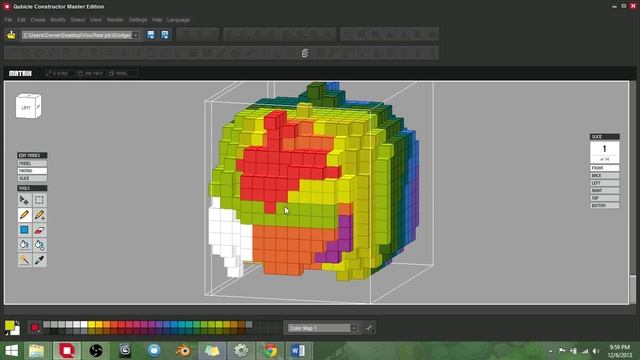Screen dimensions: 640x360
Task: Select the eyedropper color picker tool
Action: (39, 260)
